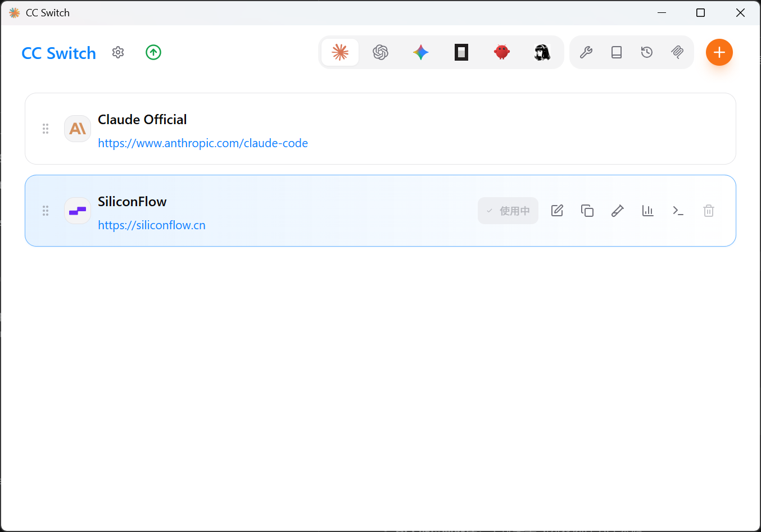Click the 使用中 status button
761x532 pixels.
coord(508,211)
